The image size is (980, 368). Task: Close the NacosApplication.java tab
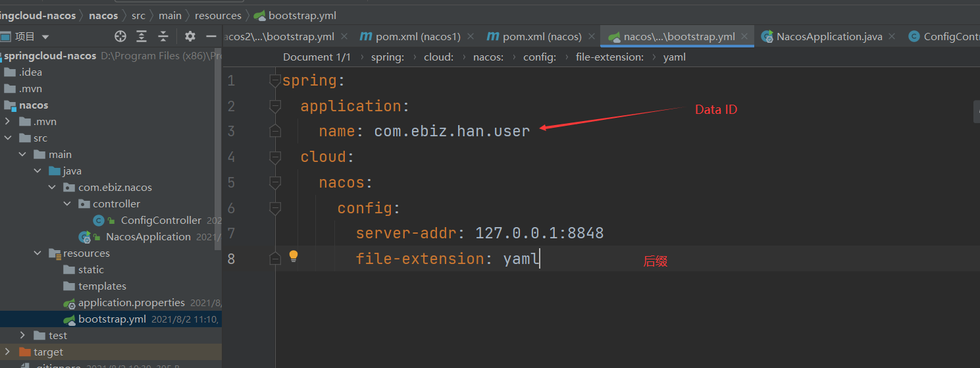coord(892,37)
